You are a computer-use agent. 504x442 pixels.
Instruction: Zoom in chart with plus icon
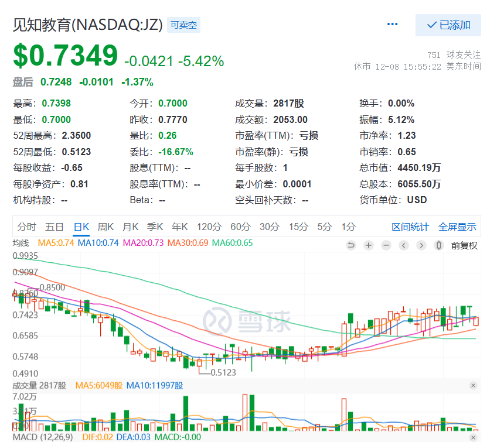369,245
